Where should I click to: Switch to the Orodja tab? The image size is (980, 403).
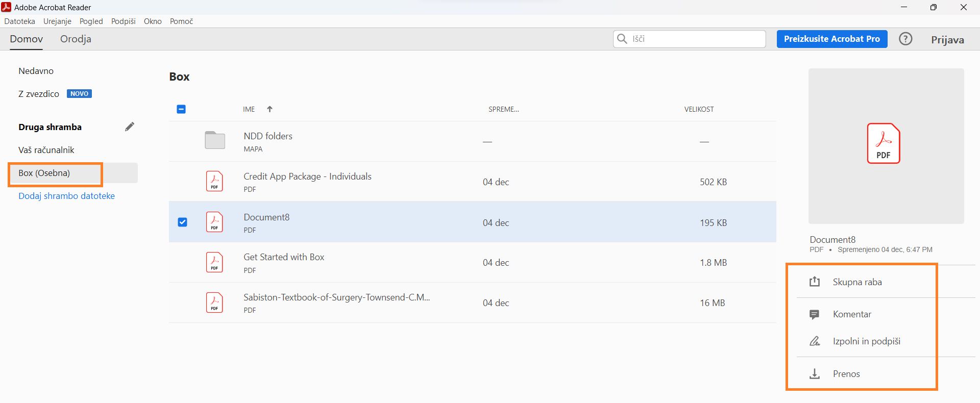[x=76, y=39]
